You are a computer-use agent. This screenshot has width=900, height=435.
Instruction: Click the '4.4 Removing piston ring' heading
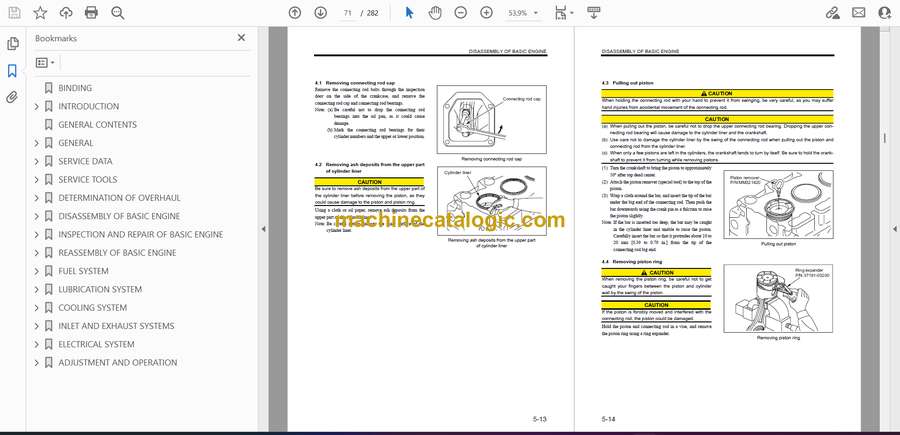click(630, 262)
